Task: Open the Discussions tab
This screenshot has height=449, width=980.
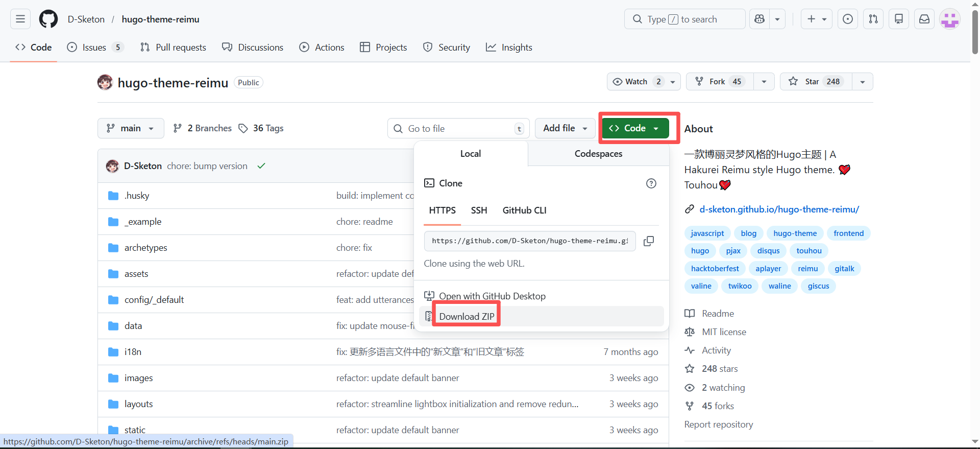Action: [x=253, y=48]
